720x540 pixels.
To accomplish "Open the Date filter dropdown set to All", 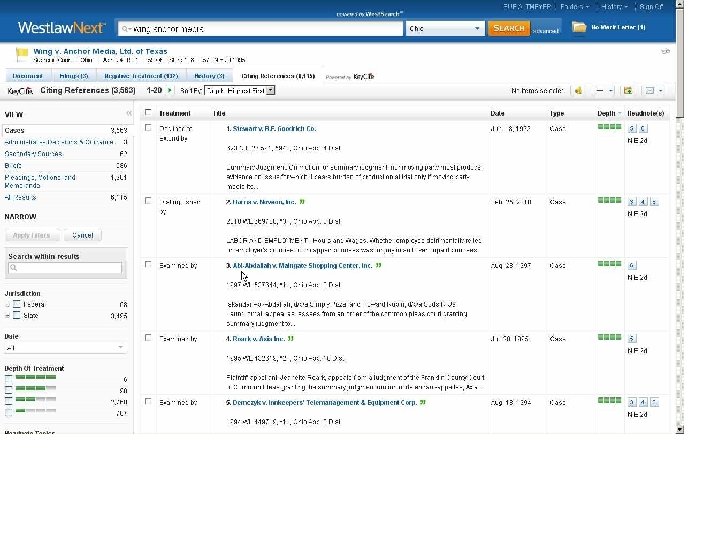I will click(64, 348).
